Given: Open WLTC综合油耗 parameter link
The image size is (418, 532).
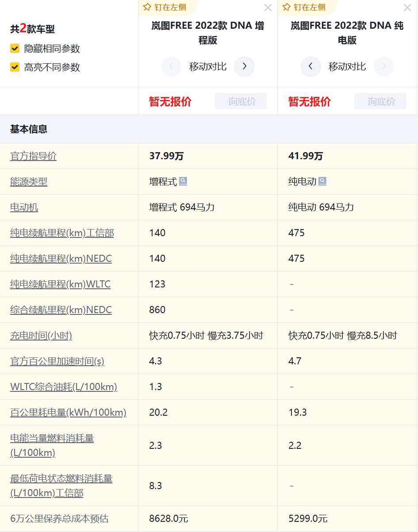Looking at the screenshot, I should [64, 387].
